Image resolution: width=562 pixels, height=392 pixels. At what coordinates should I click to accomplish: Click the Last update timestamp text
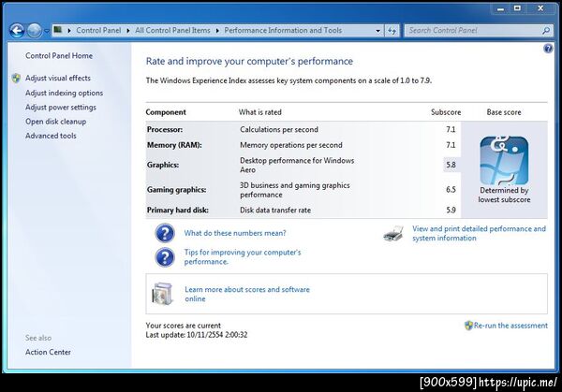pyautogui.click(x=197, y=335)
